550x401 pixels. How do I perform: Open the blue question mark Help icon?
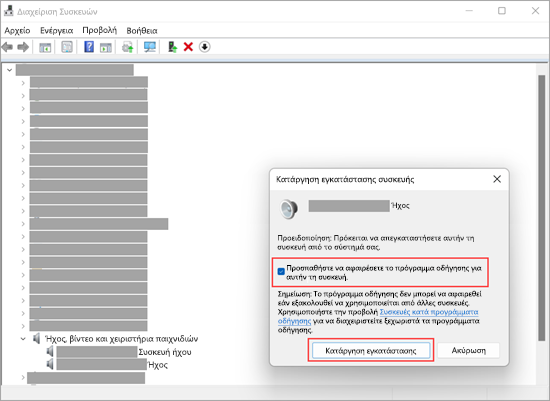[89, 47]
